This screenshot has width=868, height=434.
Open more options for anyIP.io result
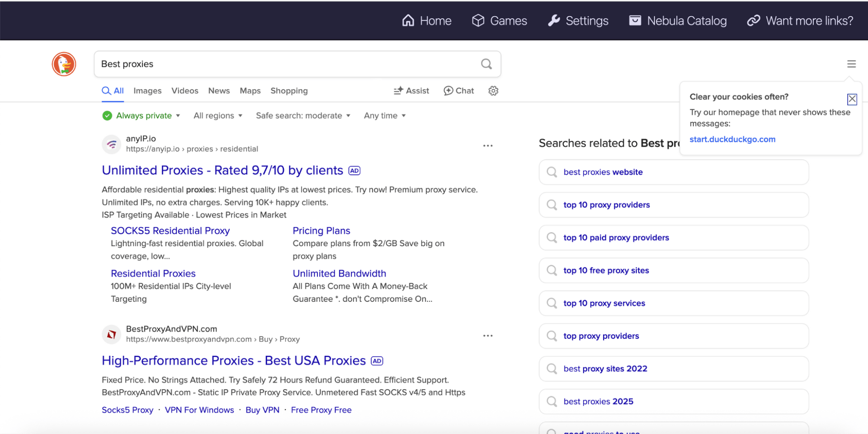(488, 146)
